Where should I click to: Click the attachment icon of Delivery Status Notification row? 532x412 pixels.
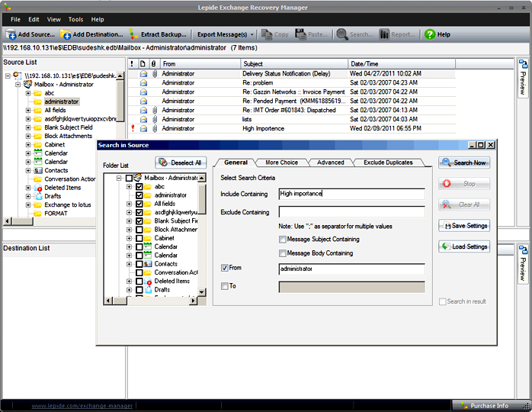[x=155, y=74]
